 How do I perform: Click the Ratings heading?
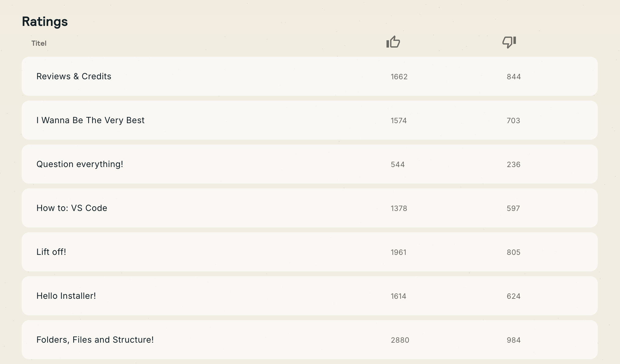click(x=45, y=21)
